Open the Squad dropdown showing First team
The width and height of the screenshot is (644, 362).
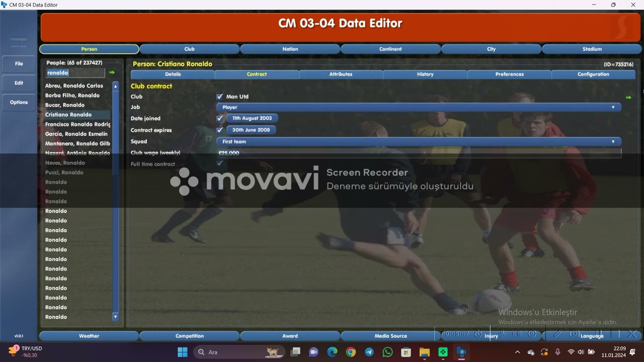pyautogui.click(x=419, y=142)
